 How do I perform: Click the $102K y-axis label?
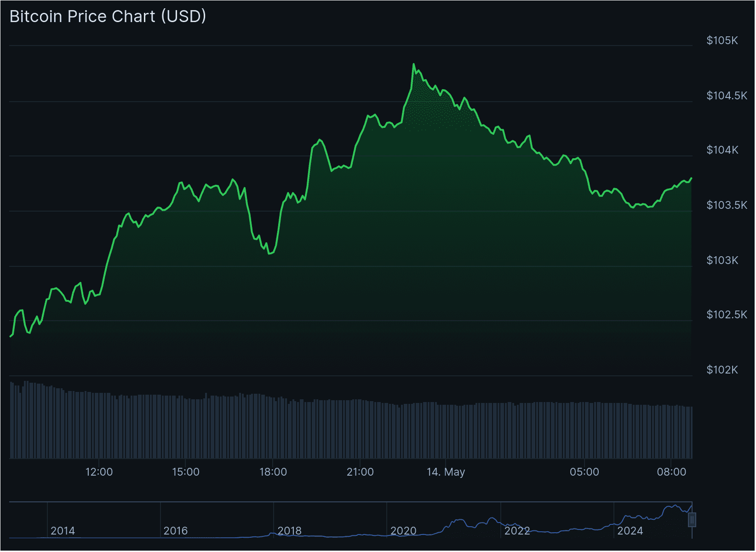722,370
